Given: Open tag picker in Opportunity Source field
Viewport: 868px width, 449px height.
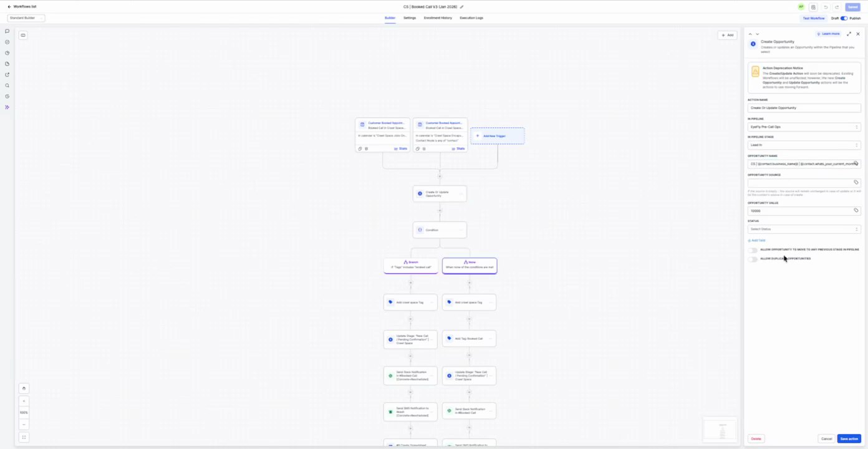Looking at the screenshot, I should point(856,182).
